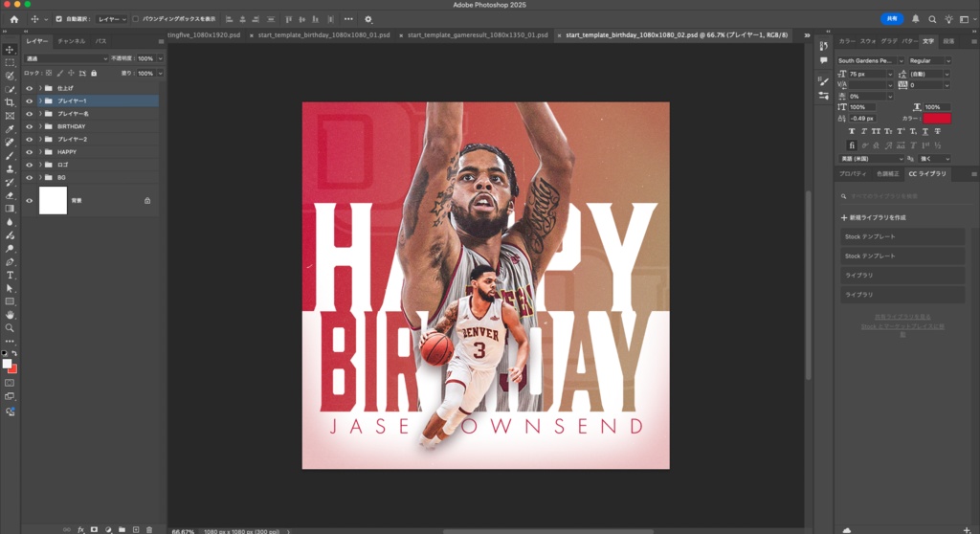Open notifications bell icon
This screenshot has height=534, width=980.
pos(915,19)
